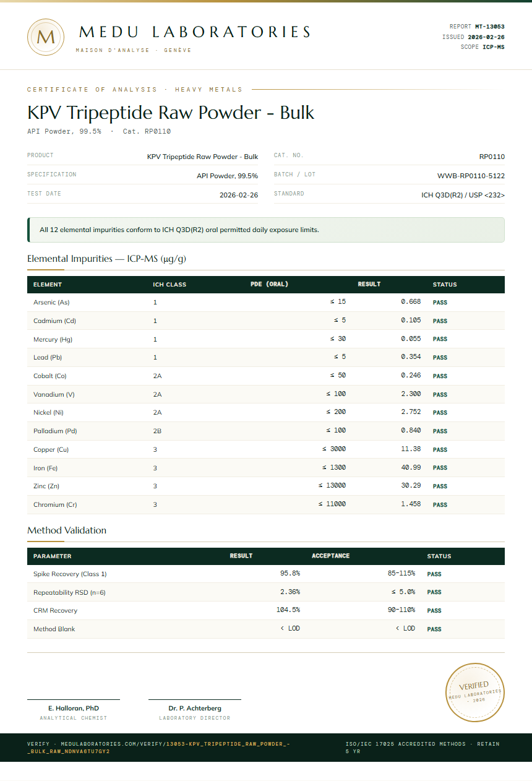Select Repeatability RSD (n=6) parameter
Screen dimensions: 532x781
coord(69,593)
